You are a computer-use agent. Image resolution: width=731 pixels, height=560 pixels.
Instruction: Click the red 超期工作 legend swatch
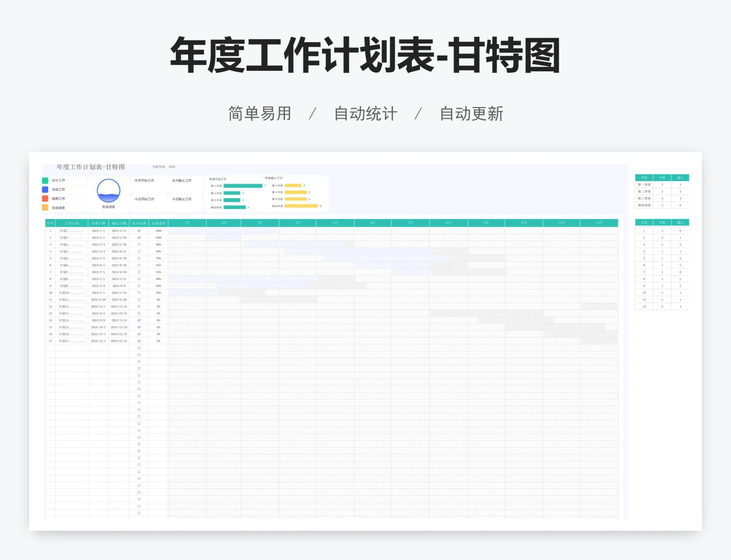pos(45,199)
